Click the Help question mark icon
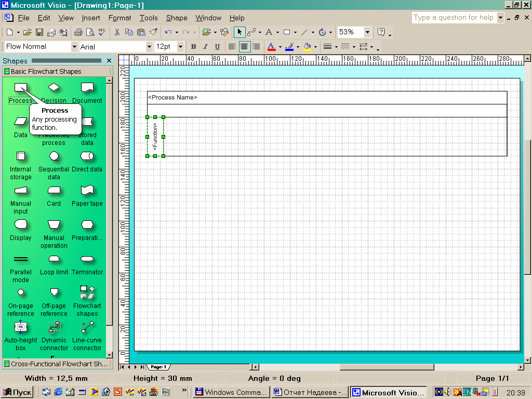Screen dimensions: 532x399 (x=381, y=32)
